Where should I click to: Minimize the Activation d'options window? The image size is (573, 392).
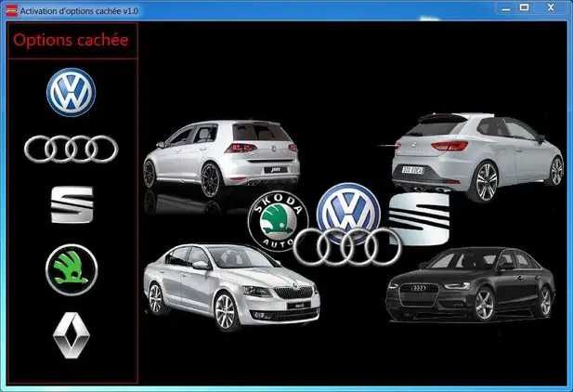pyautogui.click(x=506, y=8)
